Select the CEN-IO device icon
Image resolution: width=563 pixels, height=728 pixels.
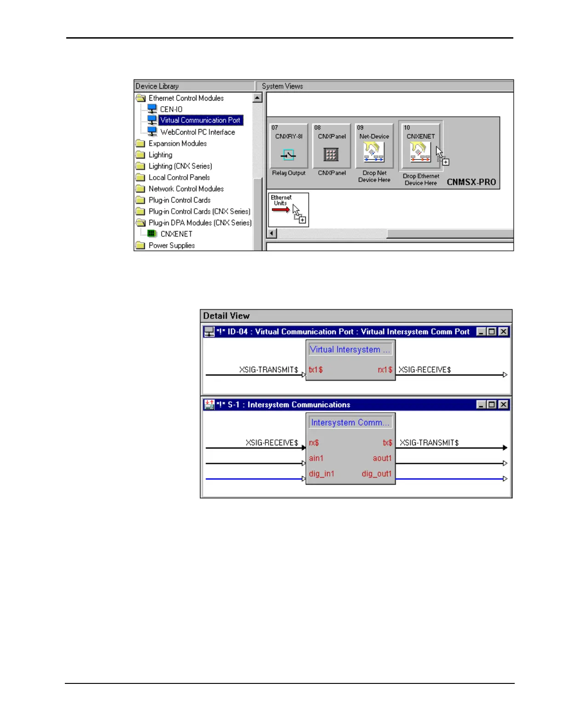[x=152, y=109]
